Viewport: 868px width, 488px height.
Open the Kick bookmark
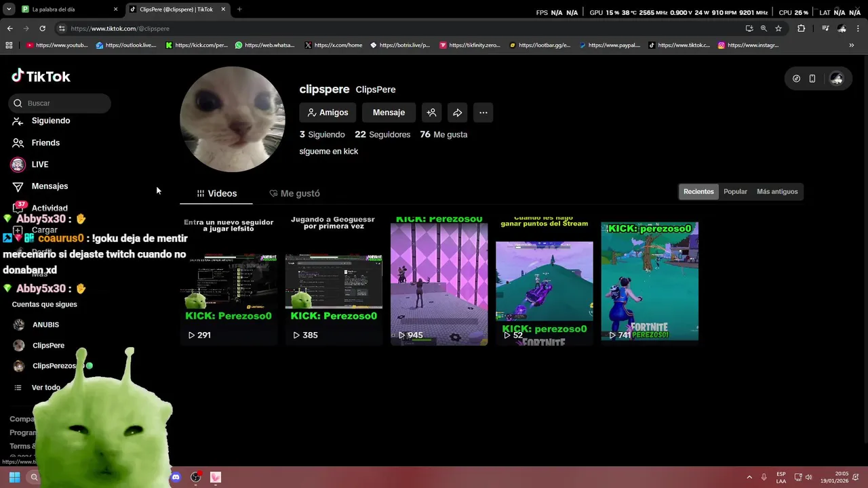coord(197,45)
